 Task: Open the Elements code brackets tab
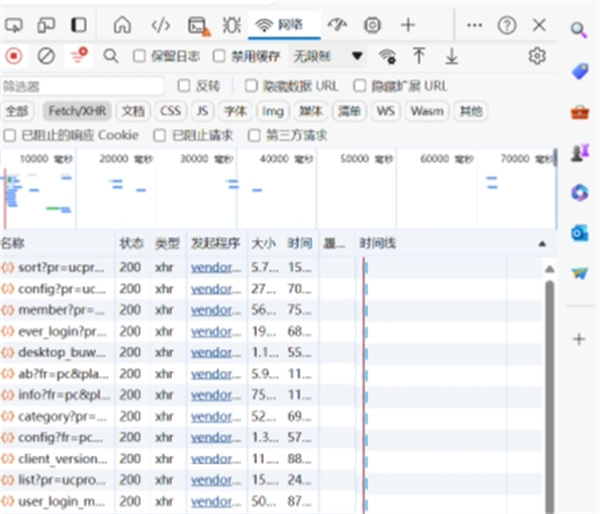click(161, 25)
